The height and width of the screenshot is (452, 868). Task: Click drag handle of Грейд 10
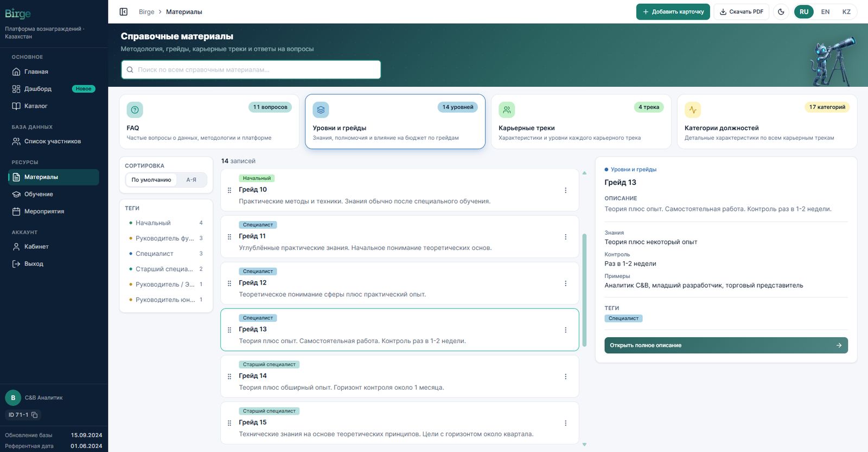[229, 190]
